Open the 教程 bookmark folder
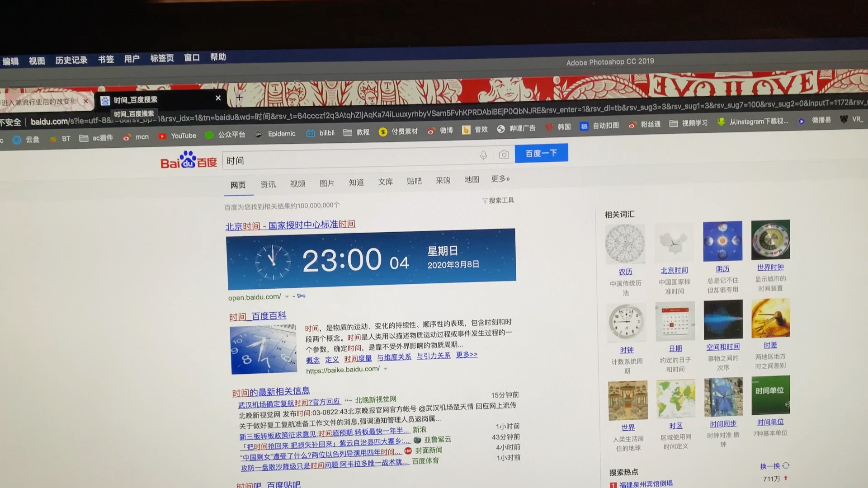The width and height of the screenshot is (868, 488). [357, 132]
